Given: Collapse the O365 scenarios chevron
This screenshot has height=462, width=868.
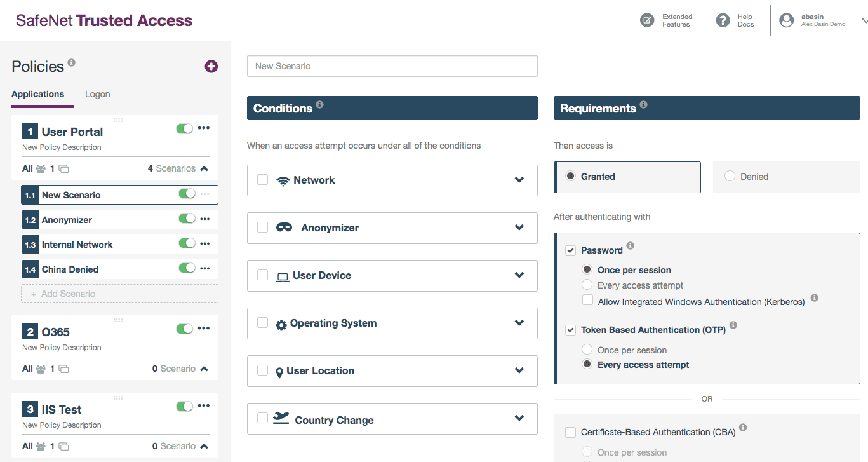Looking at the screenshot, I should (x=204, y=369).
